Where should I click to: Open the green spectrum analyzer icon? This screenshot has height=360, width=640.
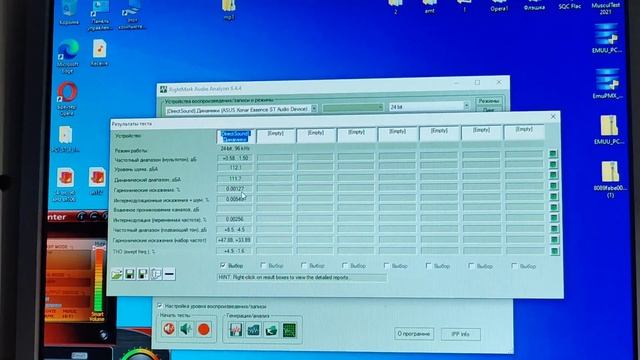coord(289,330)
